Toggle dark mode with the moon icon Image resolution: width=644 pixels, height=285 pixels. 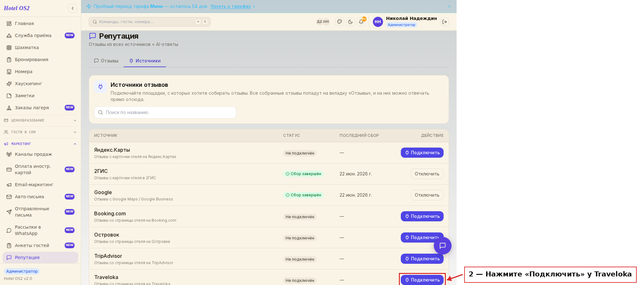[350, 22]
